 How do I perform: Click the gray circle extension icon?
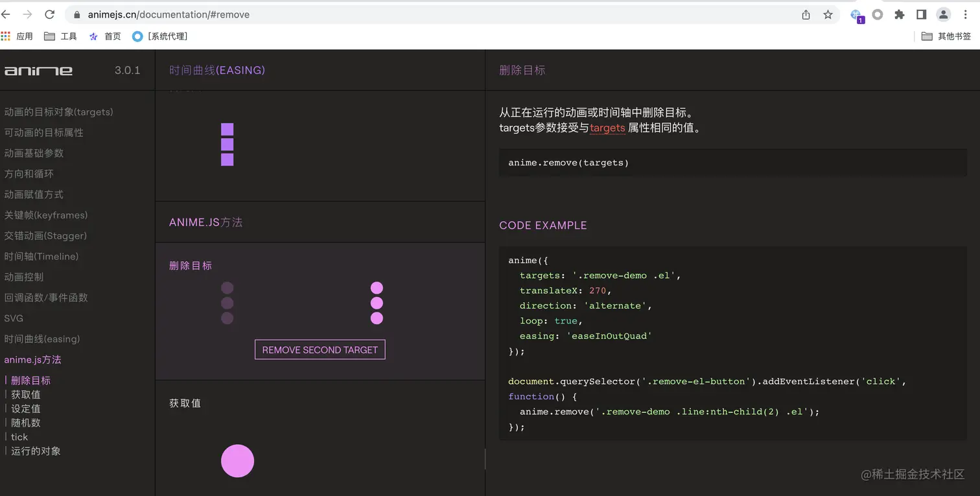coord(878,14)
